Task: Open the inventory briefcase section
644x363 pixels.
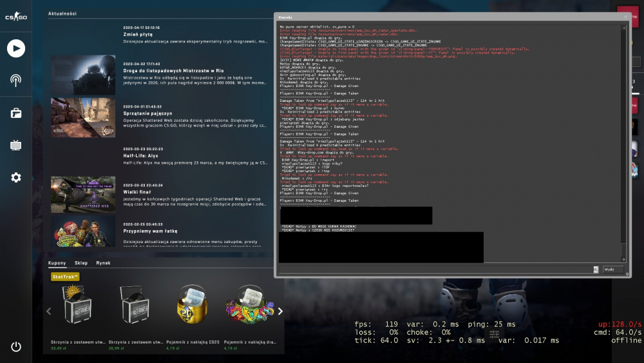Action: point(16,113)
